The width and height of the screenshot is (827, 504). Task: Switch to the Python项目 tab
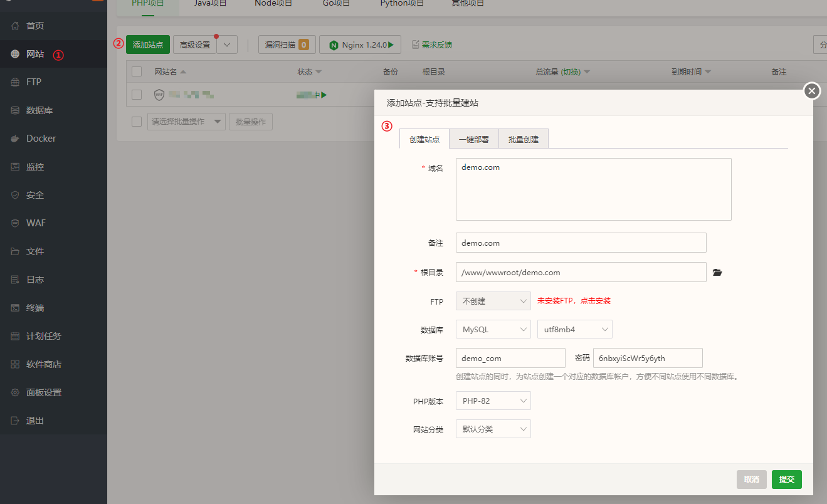[x=402, y=4]
